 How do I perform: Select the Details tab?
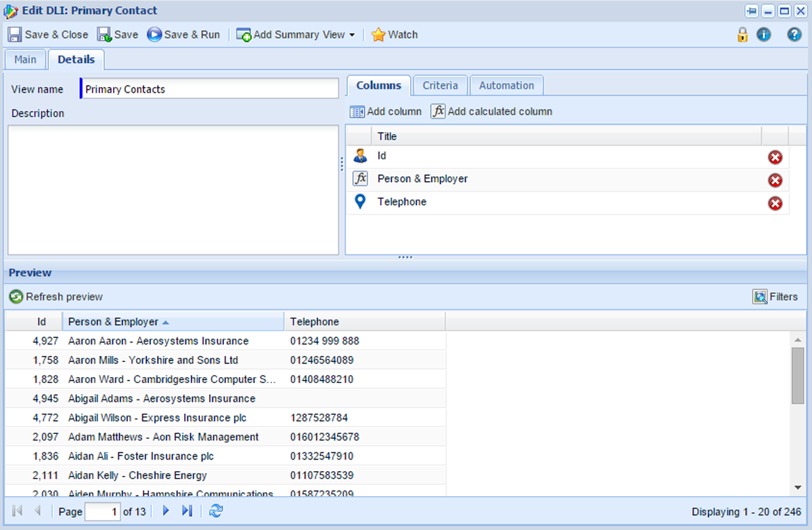[x=76, y=60]
